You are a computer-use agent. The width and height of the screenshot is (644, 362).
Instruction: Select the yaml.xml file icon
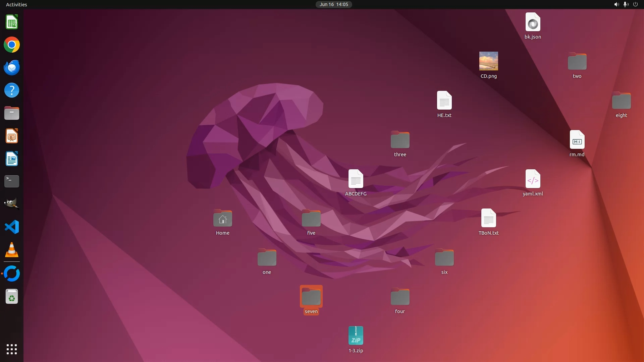coord(533,179)
